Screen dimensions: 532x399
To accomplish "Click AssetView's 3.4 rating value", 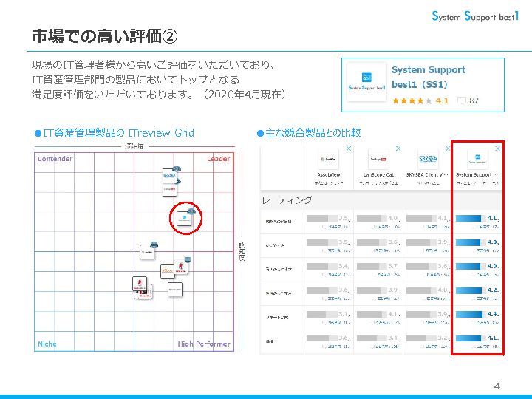I will 344,266.
